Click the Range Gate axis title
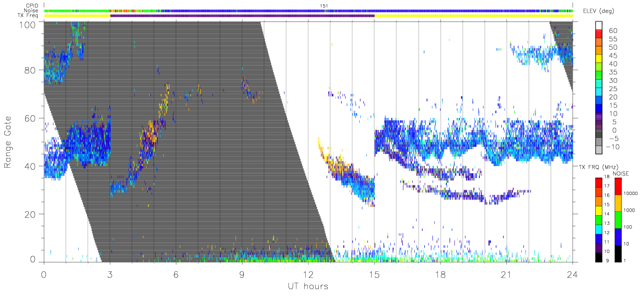644x297 pixels. click(x=8, y=141)
